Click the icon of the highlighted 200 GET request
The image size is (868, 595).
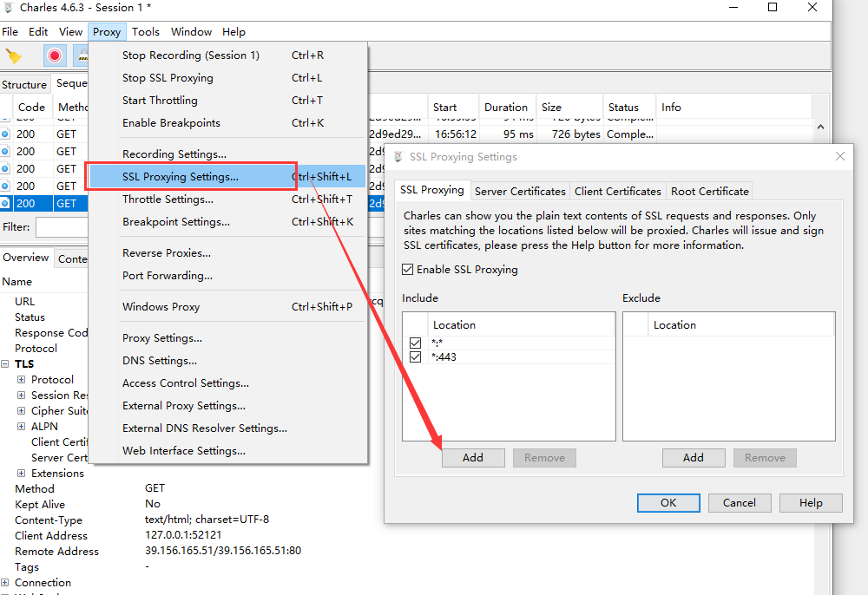tap(5, 204)
